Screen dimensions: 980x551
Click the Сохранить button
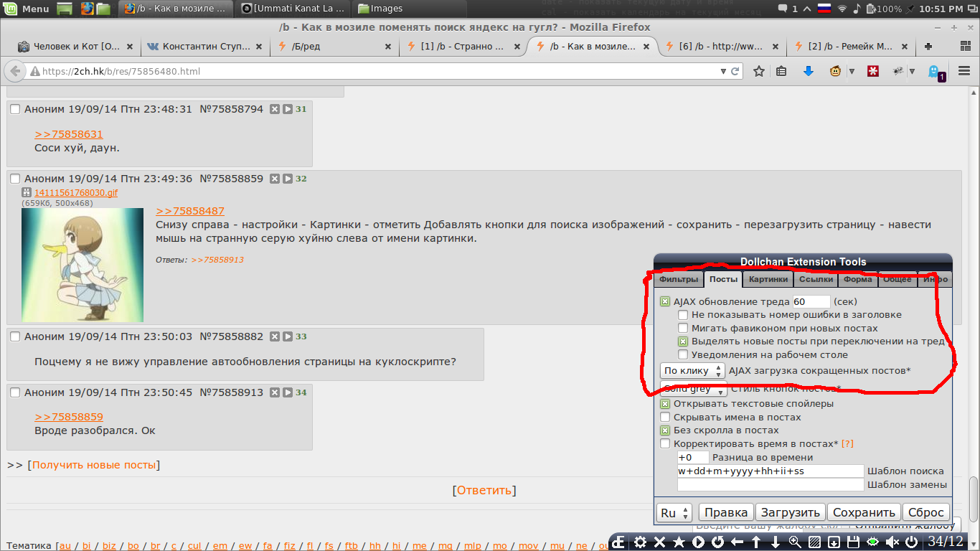pyautogui.click(x=864, y=512)
